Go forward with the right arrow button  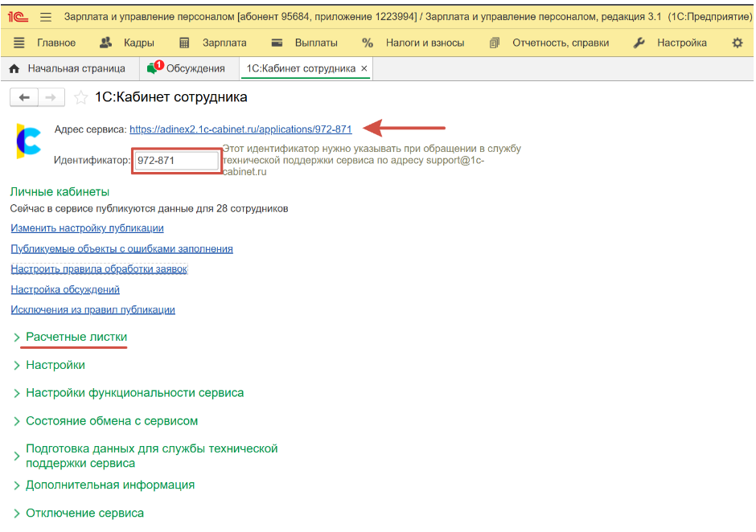pos(51,98)
